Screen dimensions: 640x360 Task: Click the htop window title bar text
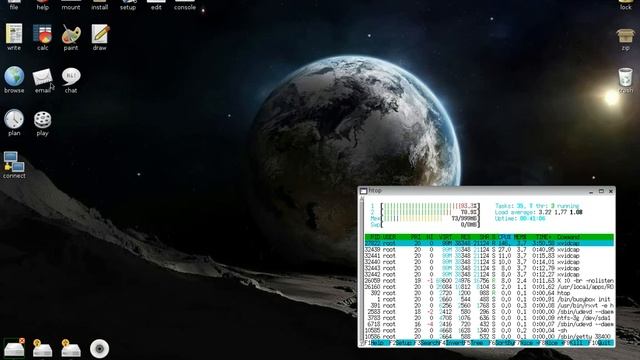click(375, 191)
